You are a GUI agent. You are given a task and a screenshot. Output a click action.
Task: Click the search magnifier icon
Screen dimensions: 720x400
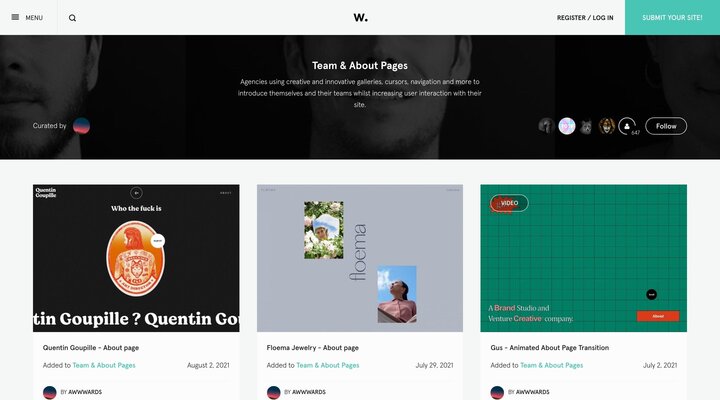click(x=73, y=18)
